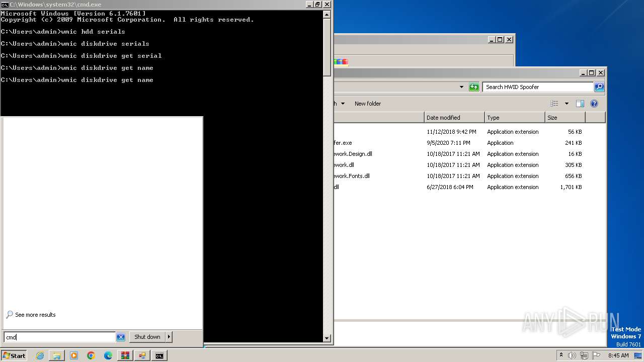The height and width of the screenshot is (362, 644).
Task: Focus Search HWID Spoofer box
Action: coord(538,87)
